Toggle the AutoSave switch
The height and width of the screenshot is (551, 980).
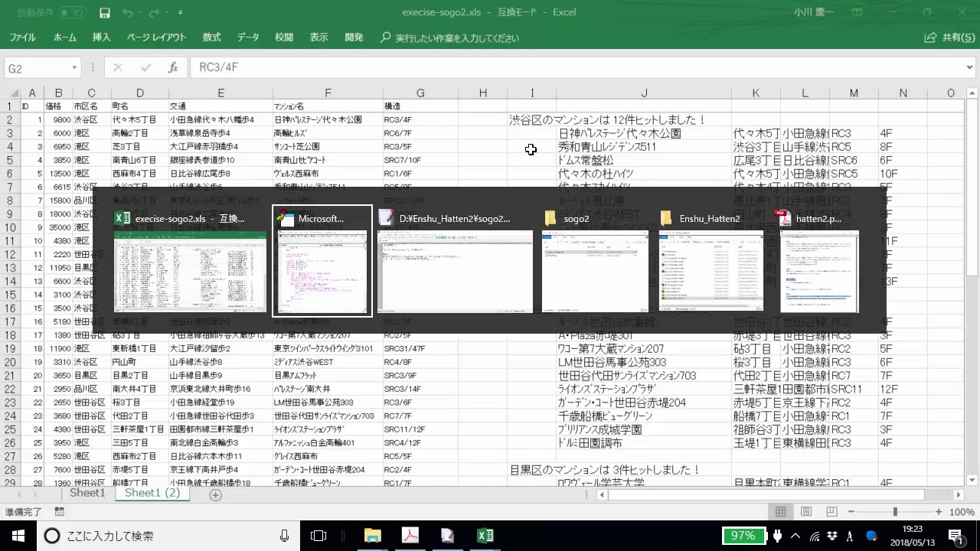click(72, 13)
